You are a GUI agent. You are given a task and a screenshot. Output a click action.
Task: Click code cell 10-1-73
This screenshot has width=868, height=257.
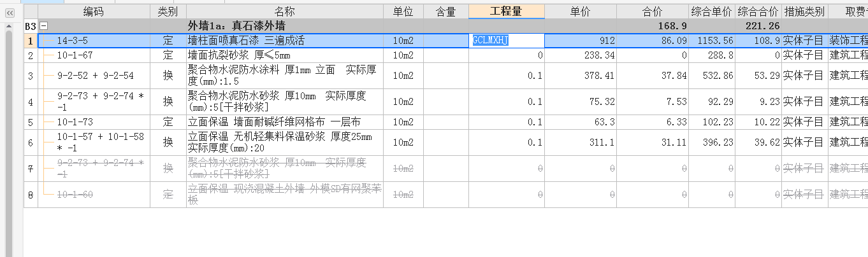coord(94,122)
